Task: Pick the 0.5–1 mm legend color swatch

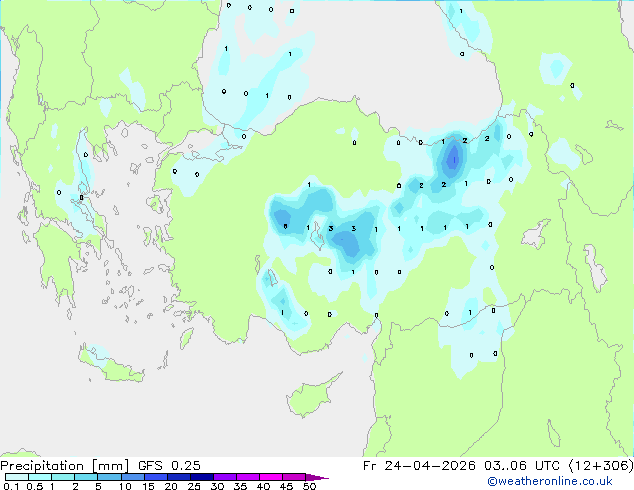Action: point(40,477)
